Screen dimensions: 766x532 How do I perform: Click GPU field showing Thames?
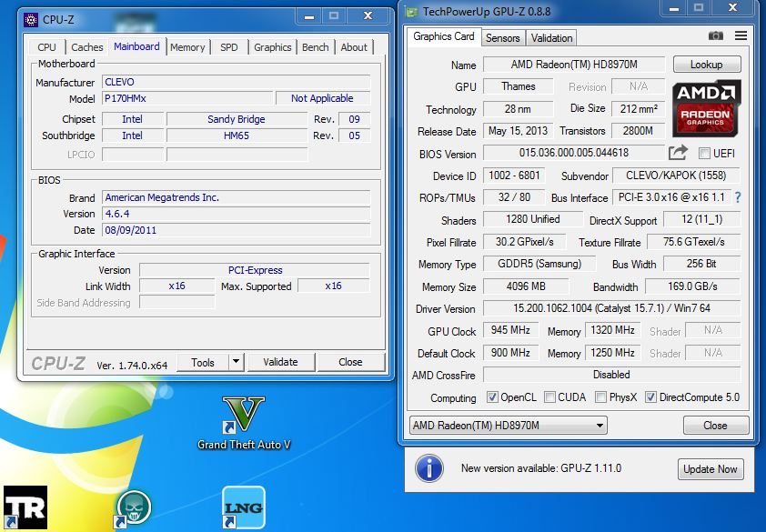519,86
